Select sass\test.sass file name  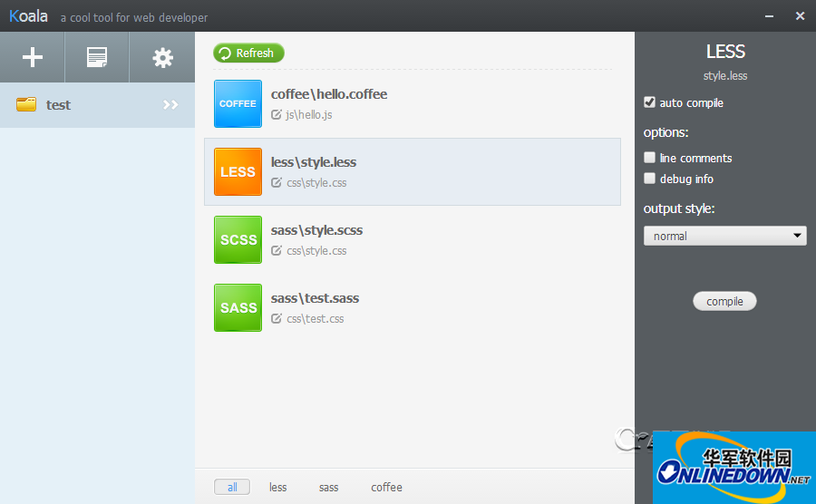315,298
